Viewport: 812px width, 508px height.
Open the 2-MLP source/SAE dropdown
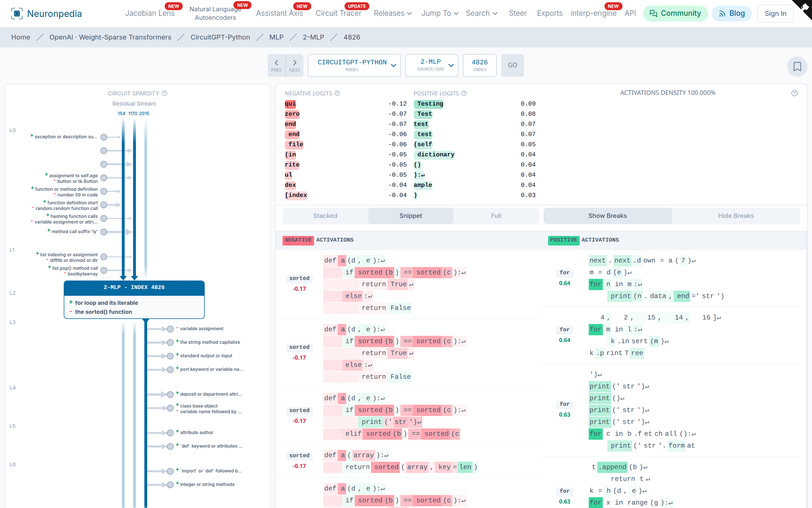click(432, 65)
